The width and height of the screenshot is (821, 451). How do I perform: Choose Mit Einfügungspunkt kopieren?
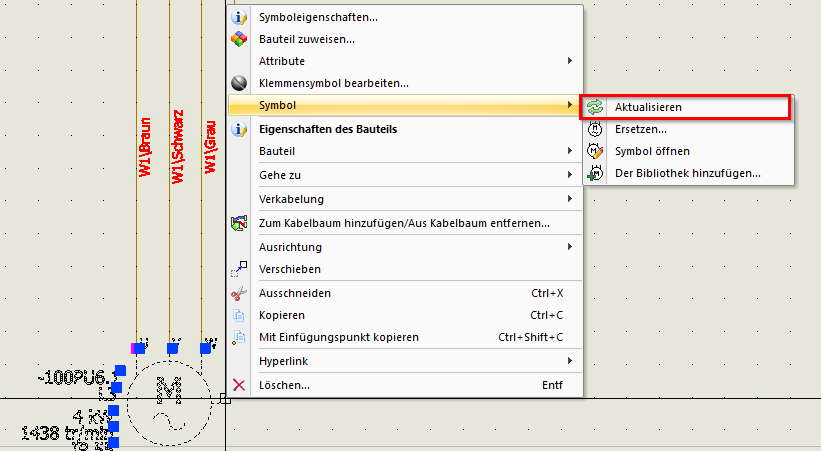click(x=338, y=337)
